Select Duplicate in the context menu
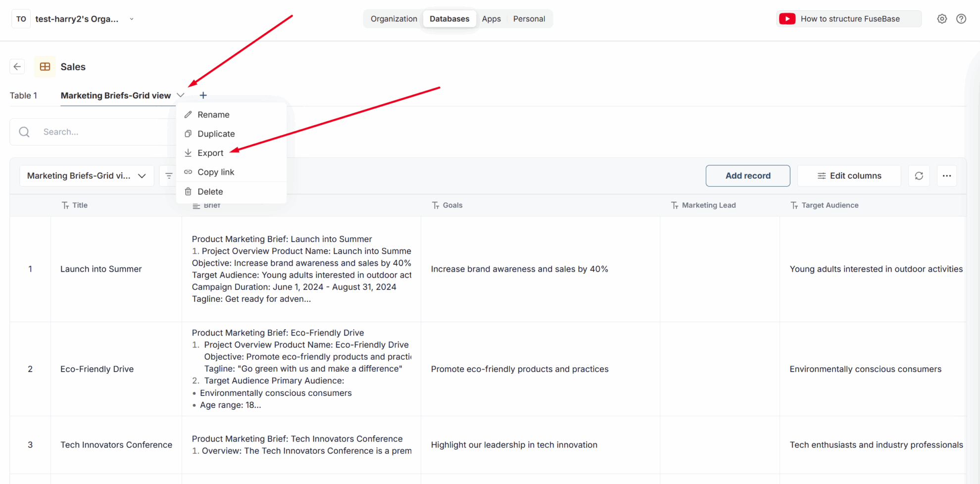This screenshot has width=980, height=484. 215,134
